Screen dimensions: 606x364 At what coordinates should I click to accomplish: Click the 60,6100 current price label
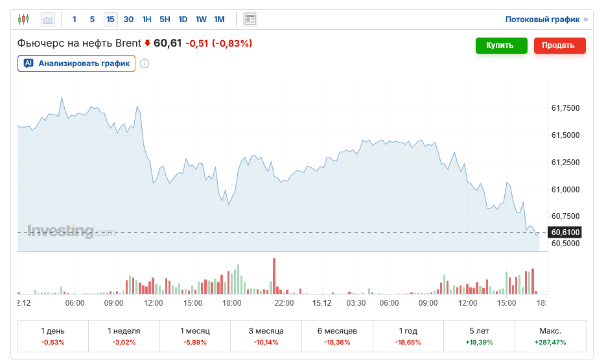click(565, 232)
